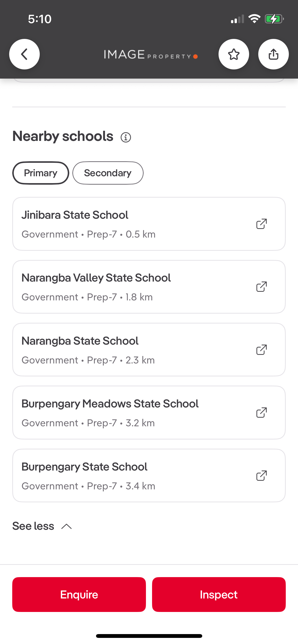This screenshot has height=644, width=298.
Task: Switch to the Secondary schools filter
Action: pos(108,173)
